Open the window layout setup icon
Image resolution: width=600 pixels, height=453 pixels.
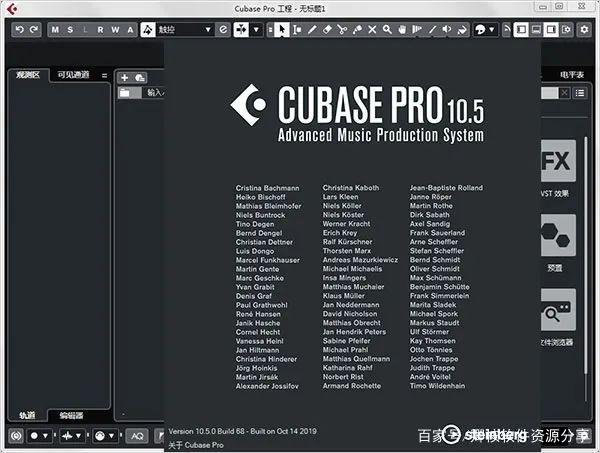coord(566,29)
